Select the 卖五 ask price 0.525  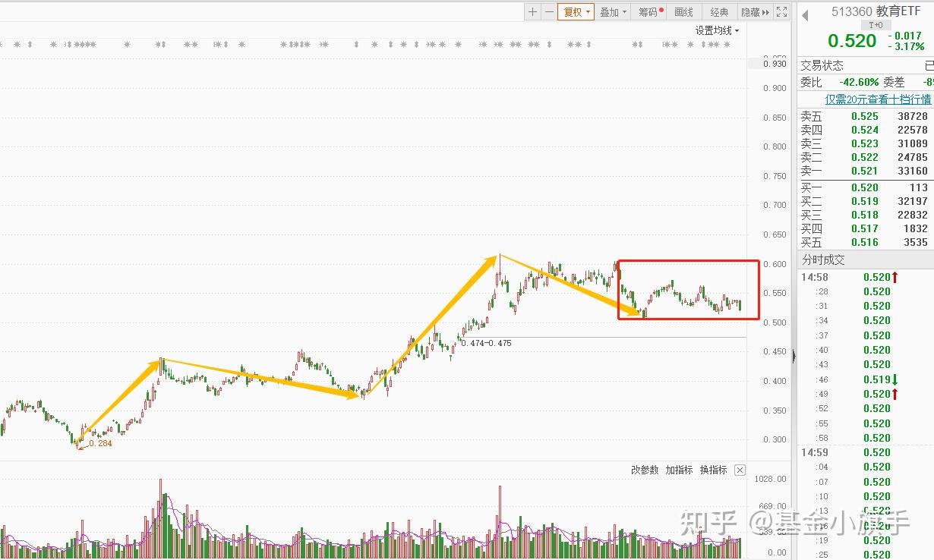[x=864, y=116]
